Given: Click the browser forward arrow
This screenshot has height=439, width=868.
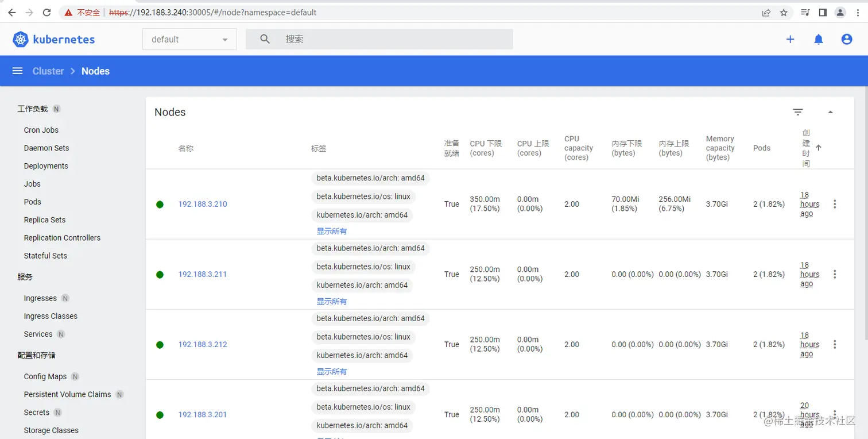Looking at the screenshot, I should (x=29, y=12).
